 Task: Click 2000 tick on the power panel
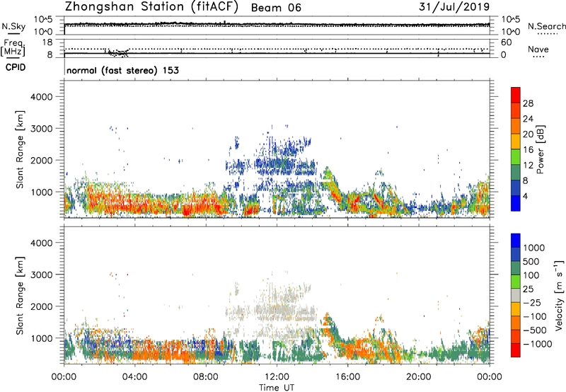41,160
